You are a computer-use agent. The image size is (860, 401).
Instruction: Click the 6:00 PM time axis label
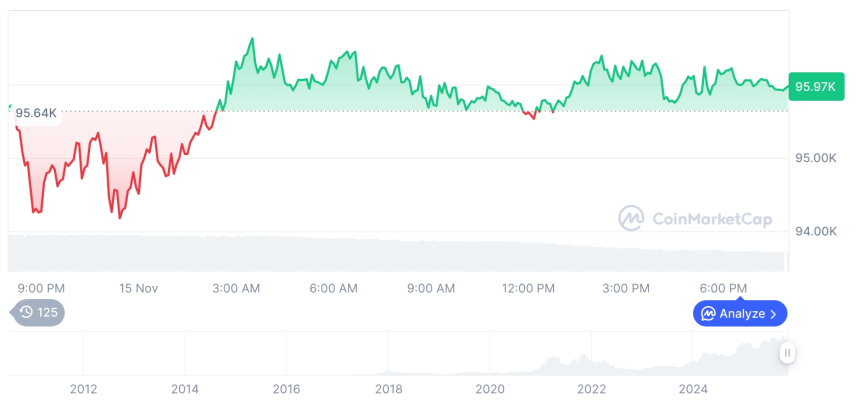point(723,288)
